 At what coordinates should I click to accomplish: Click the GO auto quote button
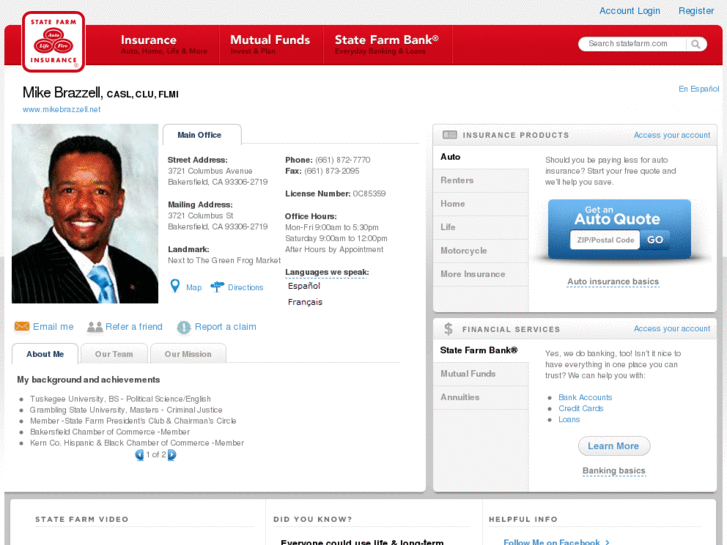coord(655,240)
